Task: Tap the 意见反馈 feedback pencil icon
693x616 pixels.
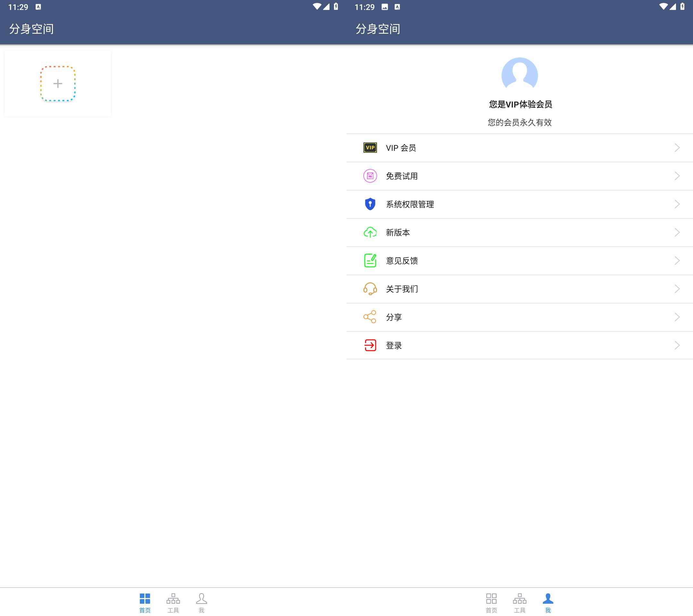Action: click(370, 261)
